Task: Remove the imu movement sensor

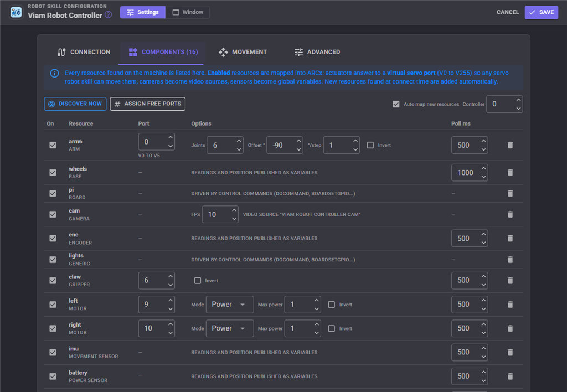Action: (510, 352)
